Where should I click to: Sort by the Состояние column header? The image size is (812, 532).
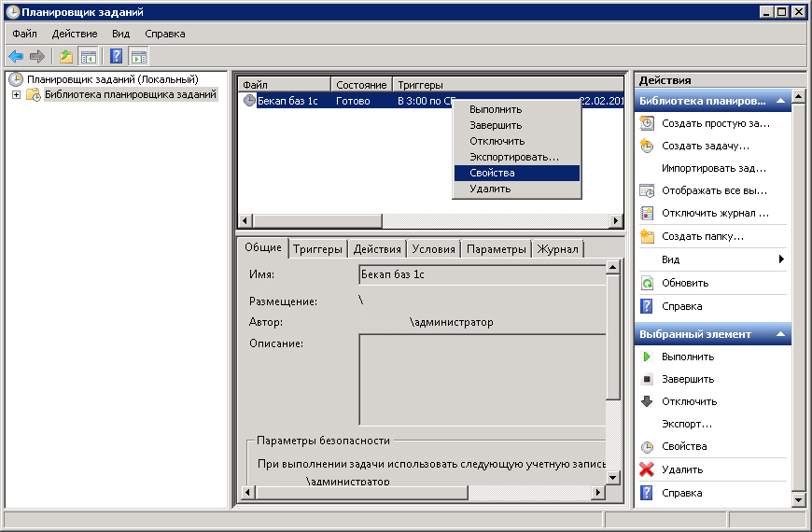point(361,84)
